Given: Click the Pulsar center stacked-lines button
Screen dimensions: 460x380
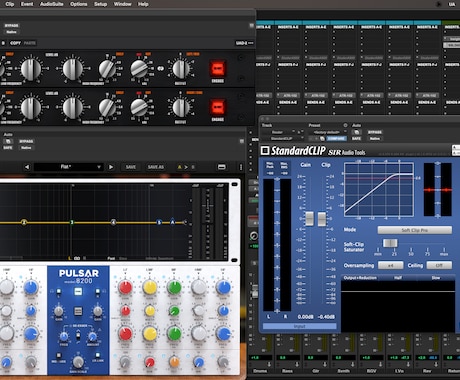Looking at the screenshot, I should pos(78,311).
